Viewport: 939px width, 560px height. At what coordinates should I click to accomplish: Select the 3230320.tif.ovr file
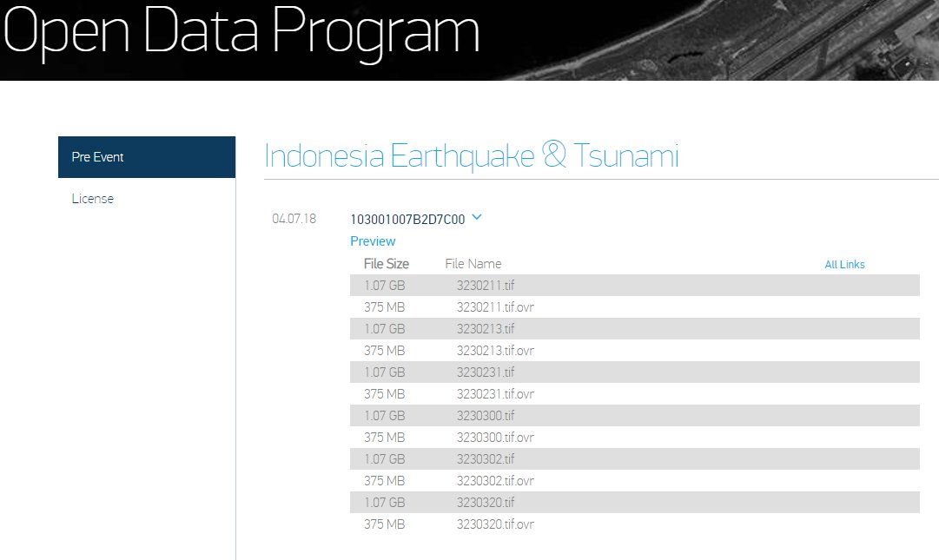(x=497, y=524)
